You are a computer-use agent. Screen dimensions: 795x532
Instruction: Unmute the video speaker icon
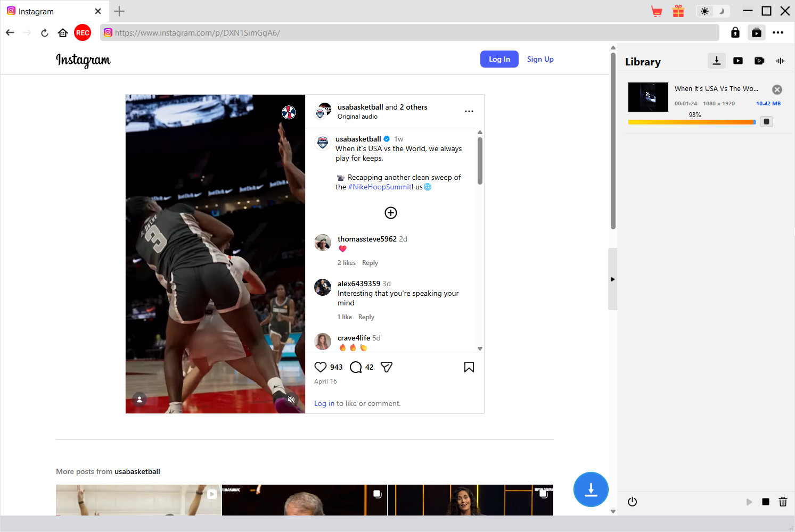coord(291,399)
